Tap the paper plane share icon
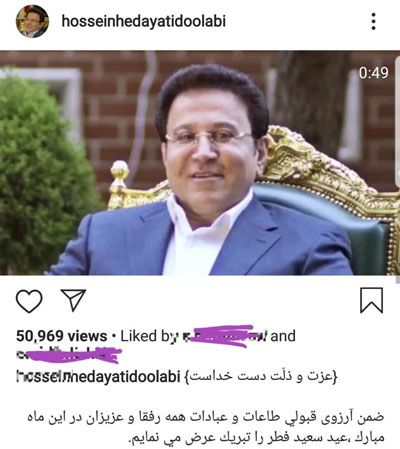Image resolution: width=400 pixels, height=449 pixels. 73,300
